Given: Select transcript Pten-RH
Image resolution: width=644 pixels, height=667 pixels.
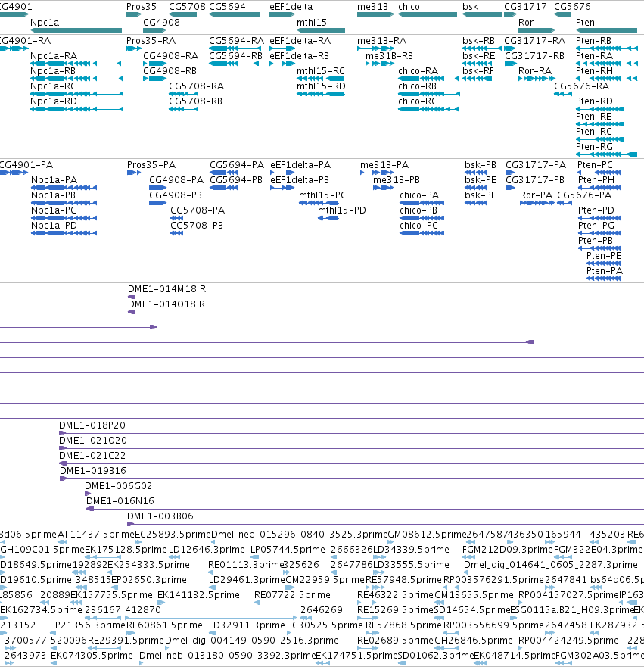Looking at the screenshot, I should pos(607,79).
